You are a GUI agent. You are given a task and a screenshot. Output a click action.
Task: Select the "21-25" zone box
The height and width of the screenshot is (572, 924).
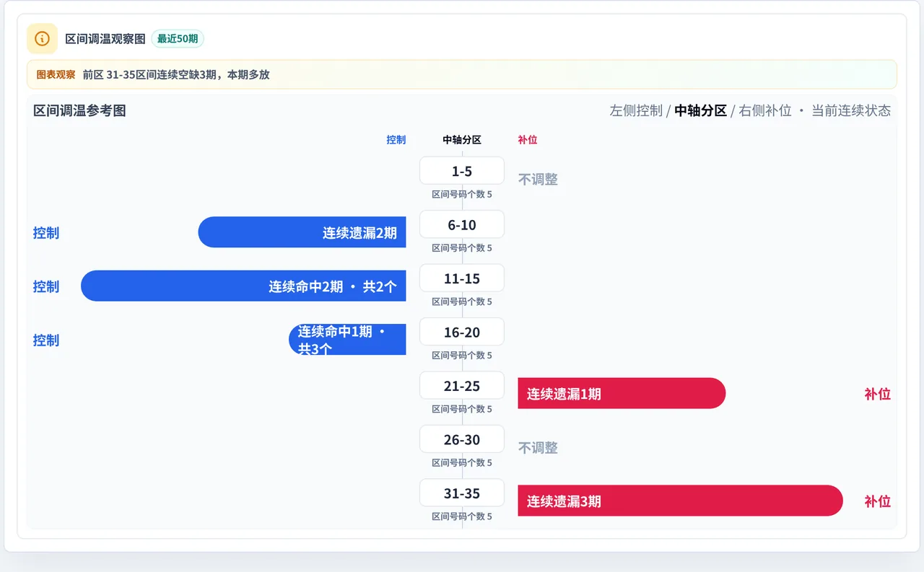pos(462,386)
